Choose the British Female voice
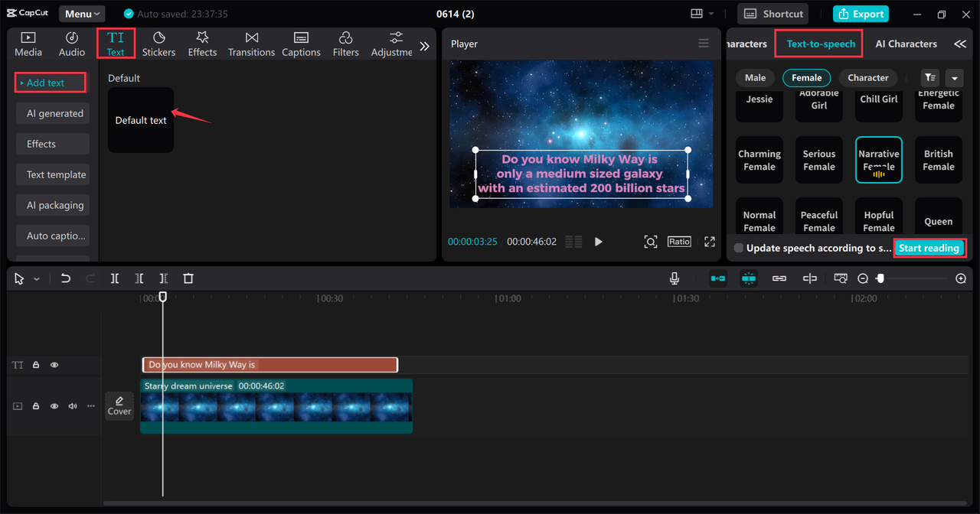 [x=939, y=160]
